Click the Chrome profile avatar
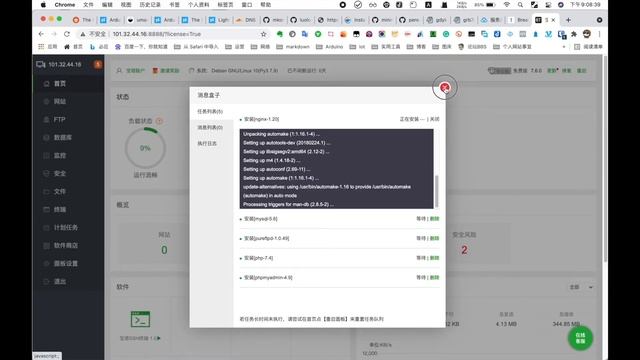The image size is (640, 360). (x=587, y=34)
